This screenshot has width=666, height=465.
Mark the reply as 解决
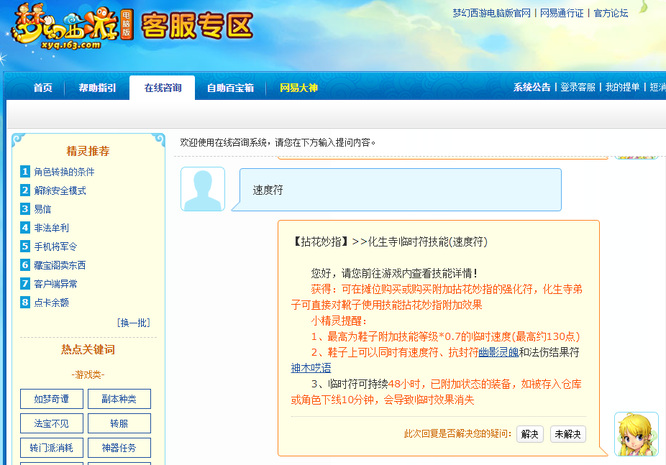tap(530, 434)
